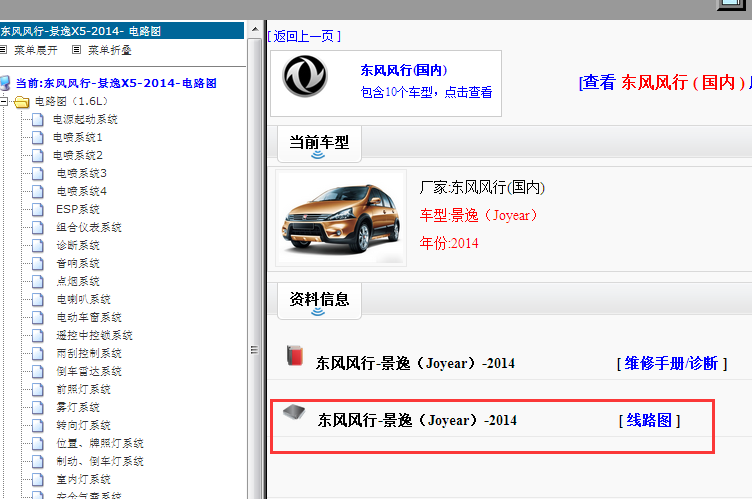
Task: Open the 电喷系统2 diagram
Action: 78,155
